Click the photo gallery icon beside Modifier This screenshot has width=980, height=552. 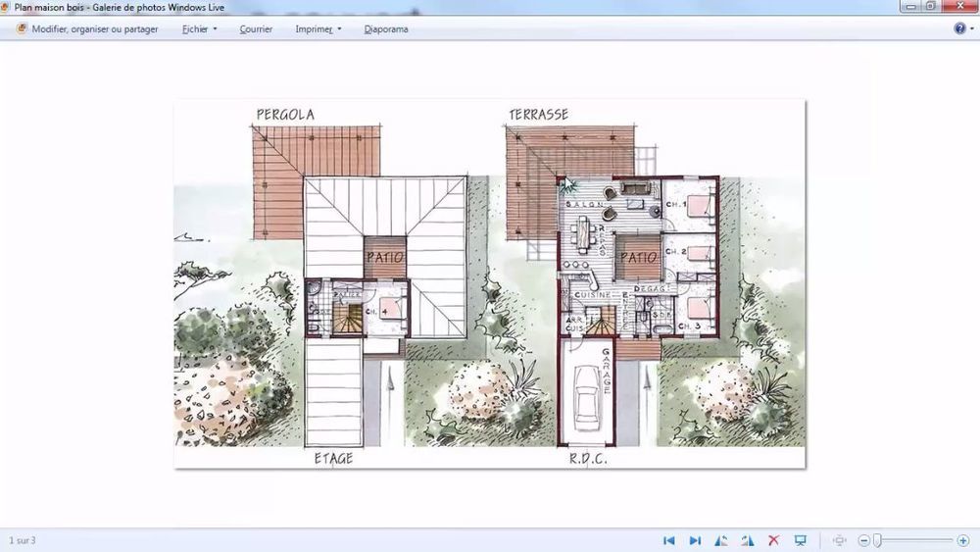22,28
